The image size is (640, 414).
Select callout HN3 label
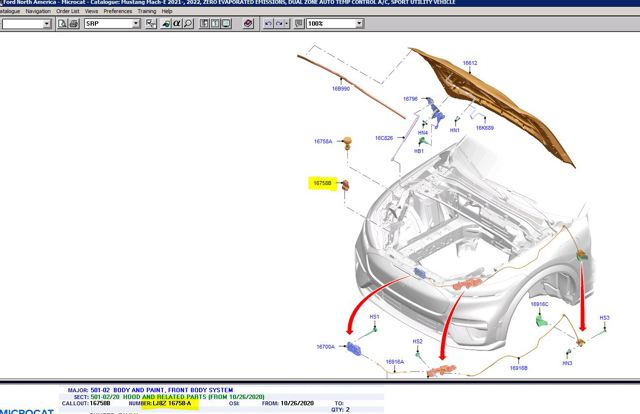tap(567, 363)
